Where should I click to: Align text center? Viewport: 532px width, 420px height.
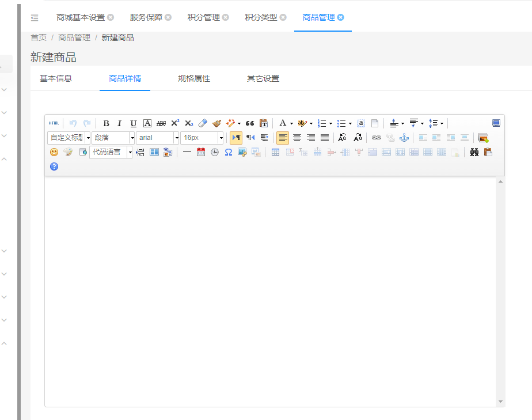click(297, 138)
